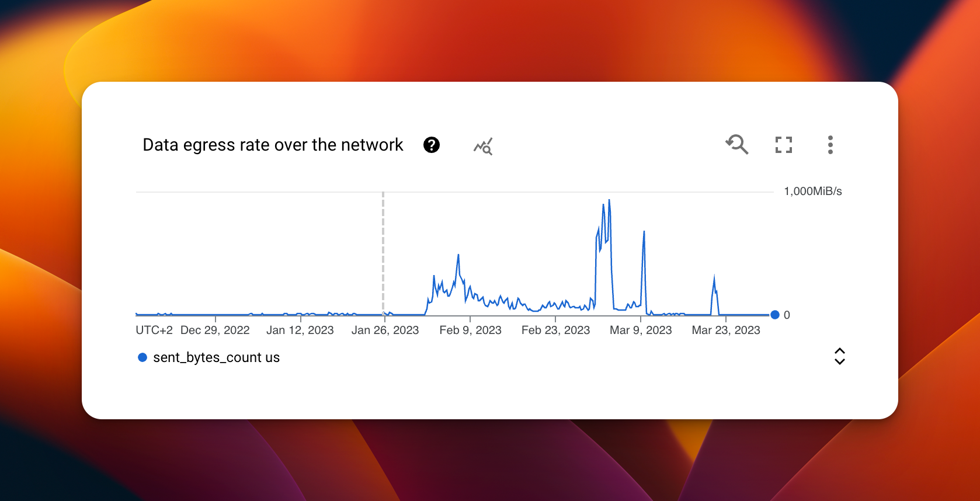This screenshot has width=980, height=501.
Task: Click the spike near Mar 9, 2023
Action: [644, 232]
